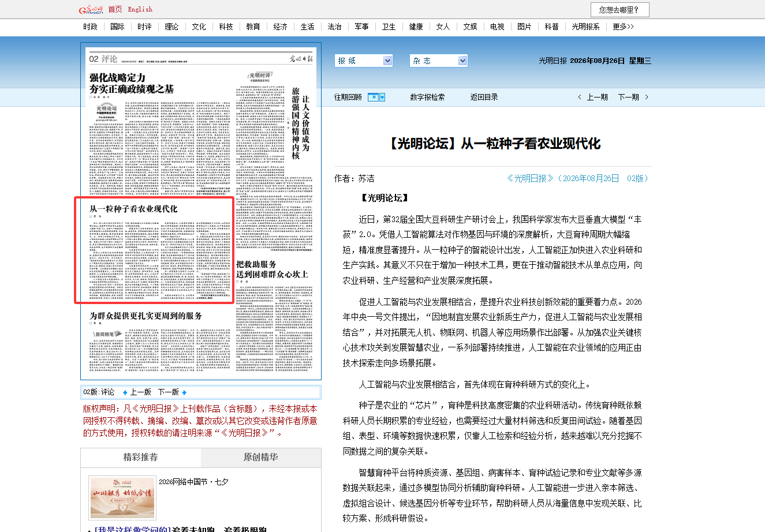
Task: Click the 为群众提供更扎实更周到的服务 headline on the page image
Action: [x=145, y=316]
